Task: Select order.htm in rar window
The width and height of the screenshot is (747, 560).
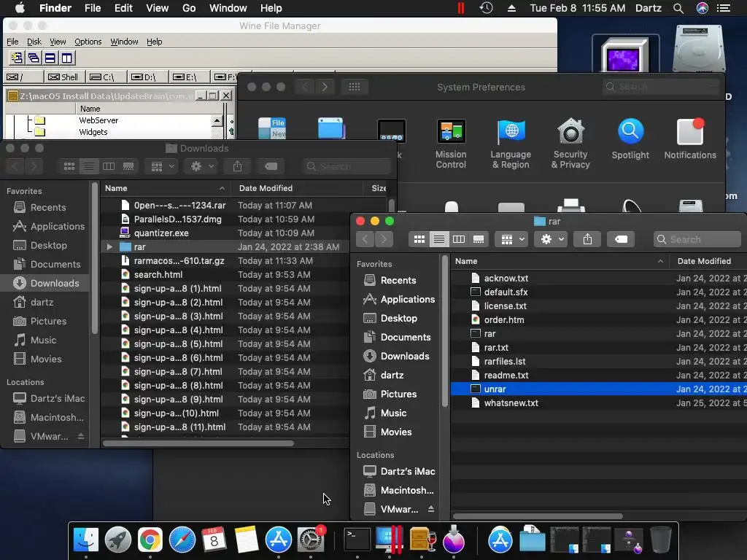Action: [598, 319]
